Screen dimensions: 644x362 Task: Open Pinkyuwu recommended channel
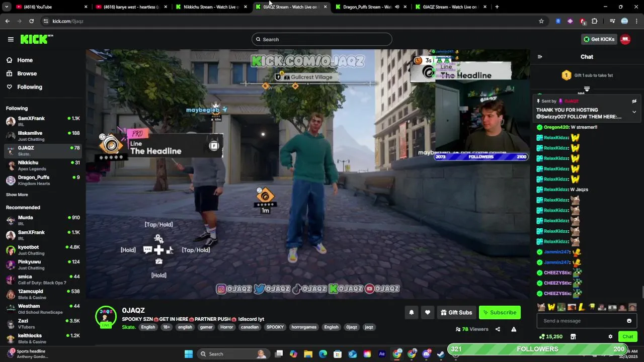click(43, 264)
